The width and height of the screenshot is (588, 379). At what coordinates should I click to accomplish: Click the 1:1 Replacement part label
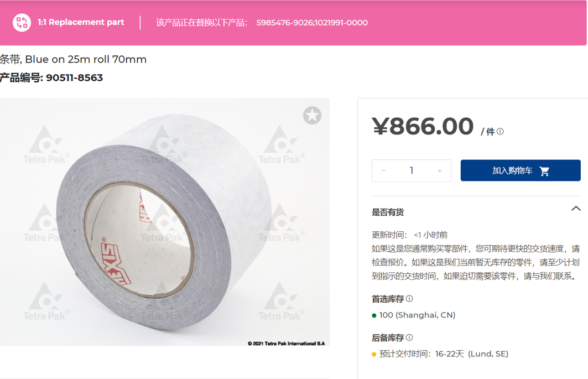[x=81, y=22]
